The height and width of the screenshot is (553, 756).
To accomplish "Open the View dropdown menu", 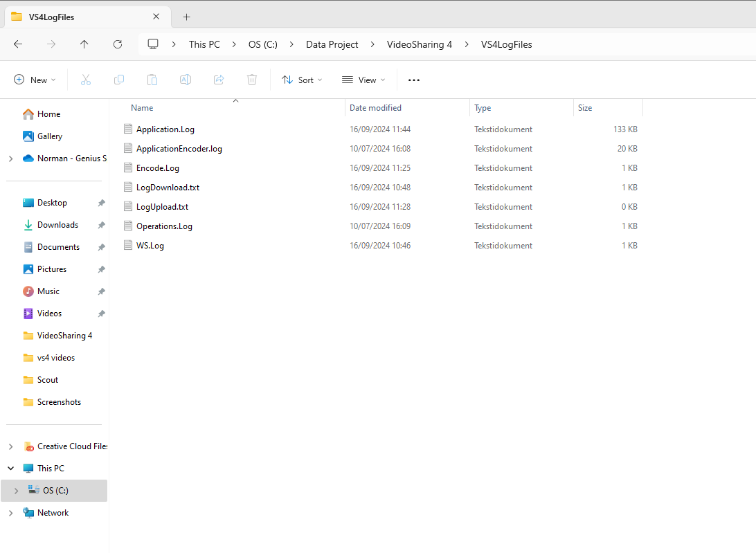I will pyautogui.click(x=363, y=80).
